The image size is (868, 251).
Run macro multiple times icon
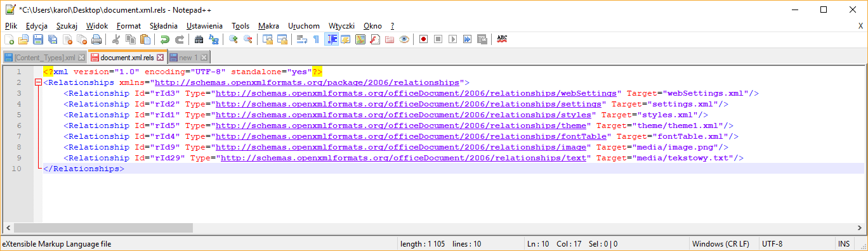[x=467, y=39]
